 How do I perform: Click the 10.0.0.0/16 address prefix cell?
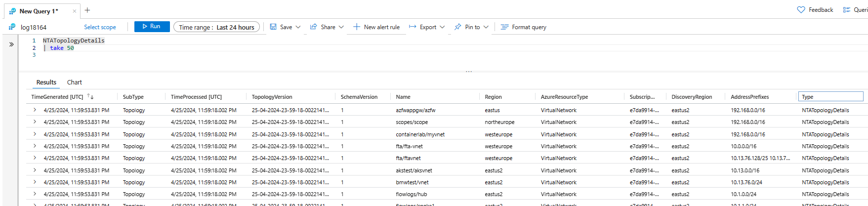tap(744, 146)
